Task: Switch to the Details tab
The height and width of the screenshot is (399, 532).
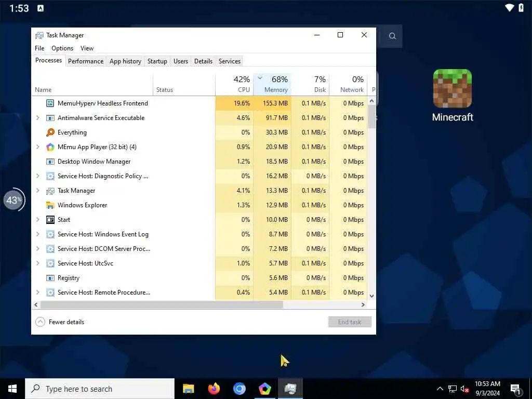Action: [x=203, y=61]
